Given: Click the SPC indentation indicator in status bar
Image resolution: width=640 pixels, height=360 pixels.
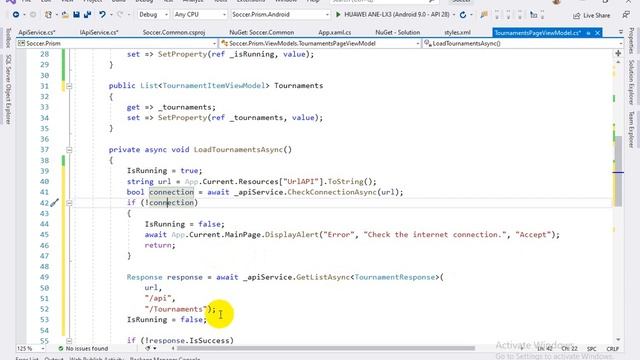Looking at the screenshot, I should [591, 349].
